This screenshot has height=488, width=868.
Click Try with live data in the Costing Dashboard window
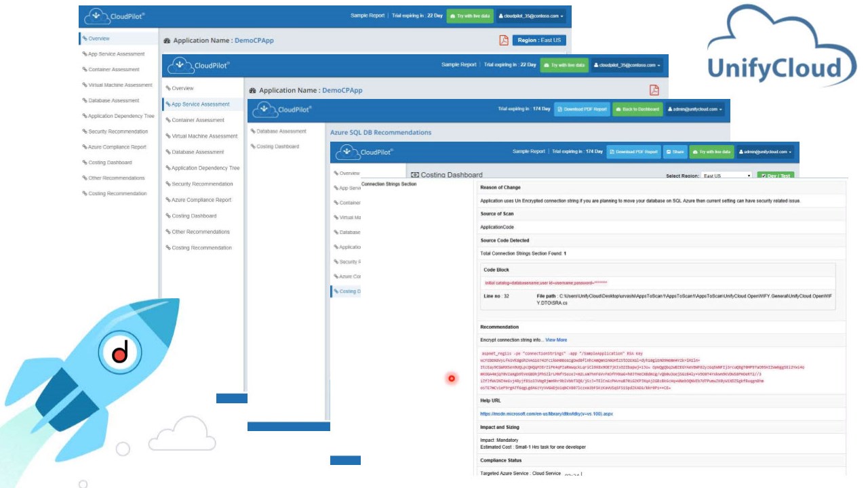[x=711, y=152]
